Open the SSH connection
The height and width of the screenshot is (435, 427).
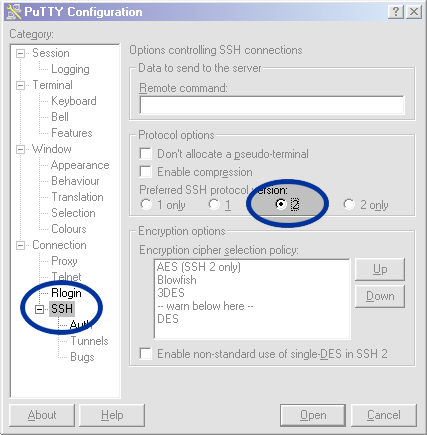click(x=313, y=415)
